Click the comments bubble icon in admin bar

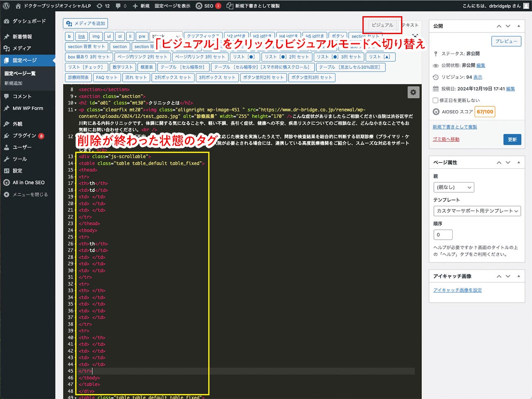click(x=121, y=6)
